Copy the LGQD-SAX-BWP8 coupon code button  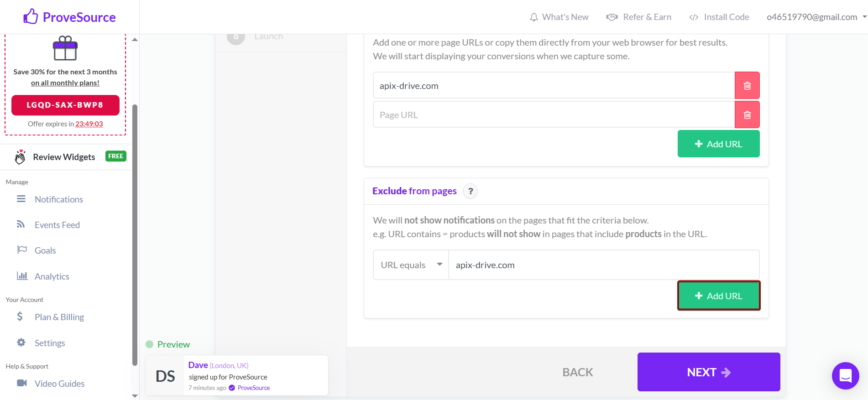(65, 105)
